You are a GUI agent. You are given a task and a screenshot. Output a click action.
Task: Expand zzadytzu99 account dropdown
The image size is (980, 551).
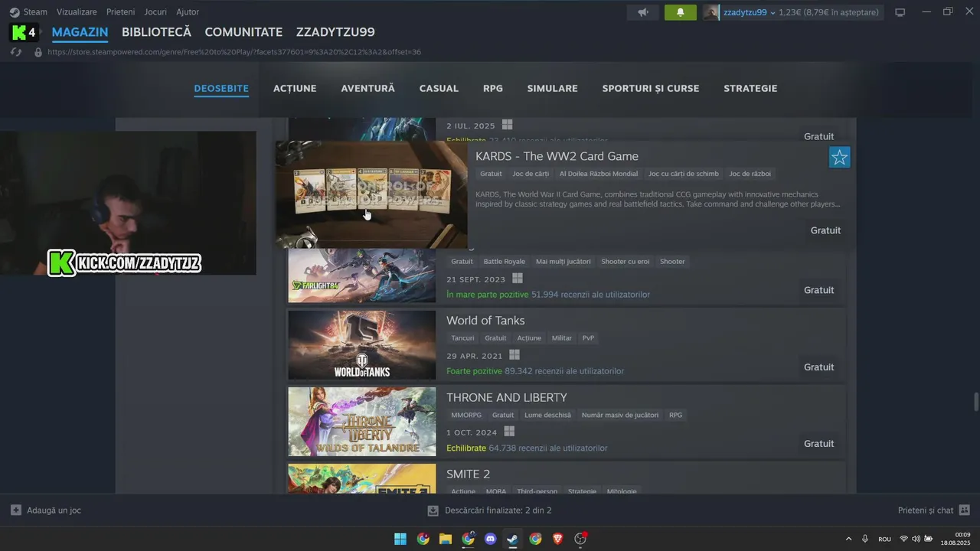click(773, 13)
